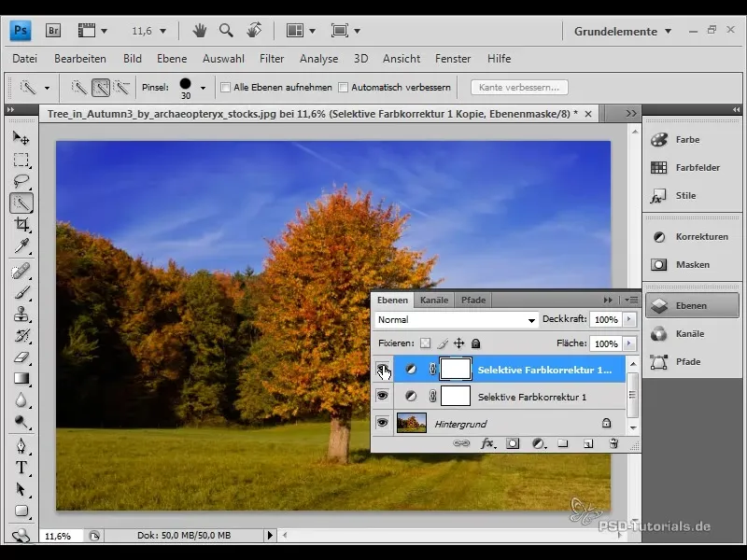Select the Quick Selection tool in toolbox
Screen dimensions: 747x560
[x=21, y=203]
